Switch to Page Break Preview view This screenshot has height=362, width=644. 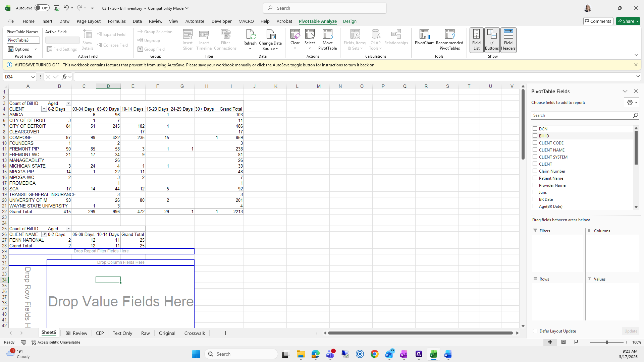tap(577, 342)
